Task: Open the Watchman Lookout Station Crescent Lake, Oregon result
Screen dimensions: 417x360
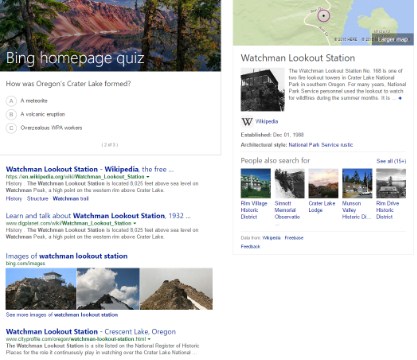Action: (91, 332)
